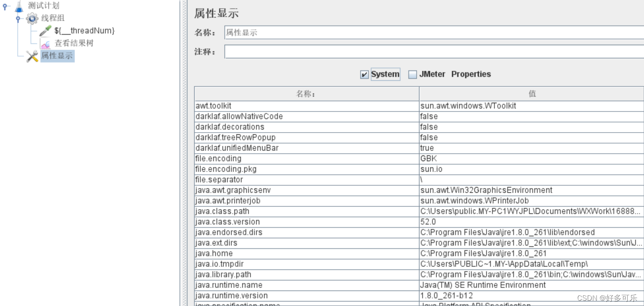Image resolution: width=644 pixels, height=306 pixels.
Task: Open the 查看结果树 listener
Action: click(74, 43)
